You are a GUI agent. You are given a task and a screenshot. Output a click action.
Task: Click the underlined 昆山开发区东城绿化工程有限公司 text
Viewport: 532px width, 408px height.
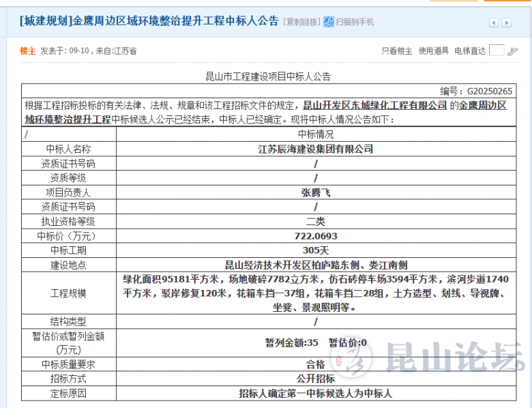374,106
